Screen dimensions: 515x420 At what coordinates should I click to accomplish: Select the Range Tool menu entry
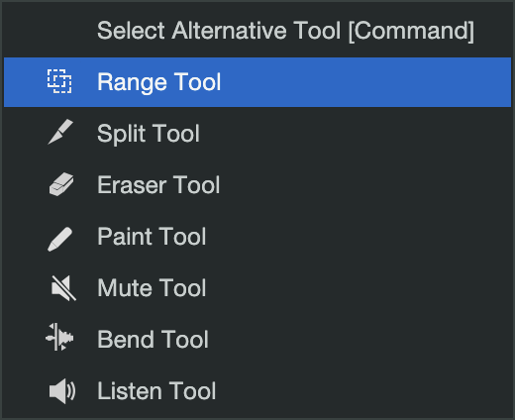[257, 82]
